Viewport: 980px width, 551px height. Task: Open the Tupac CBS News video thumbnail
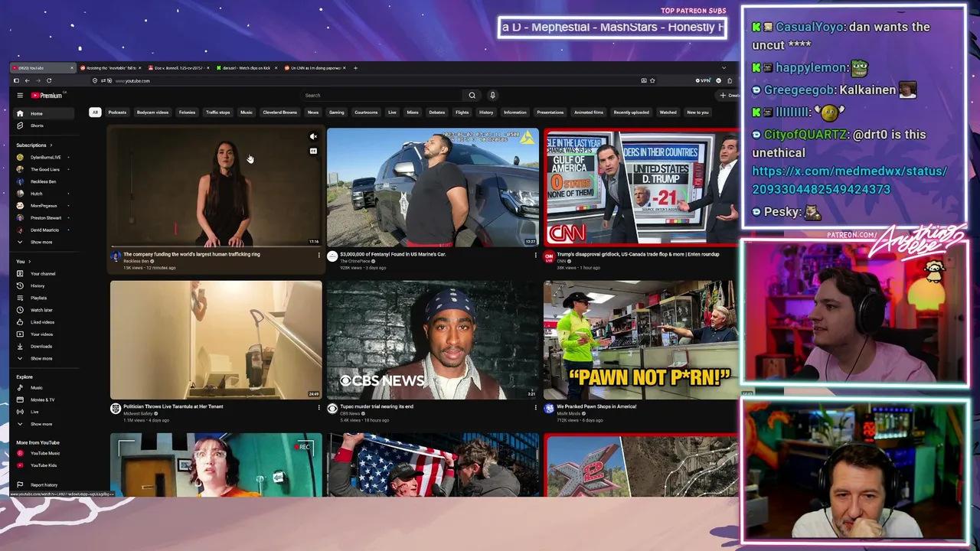coord(433,340)
